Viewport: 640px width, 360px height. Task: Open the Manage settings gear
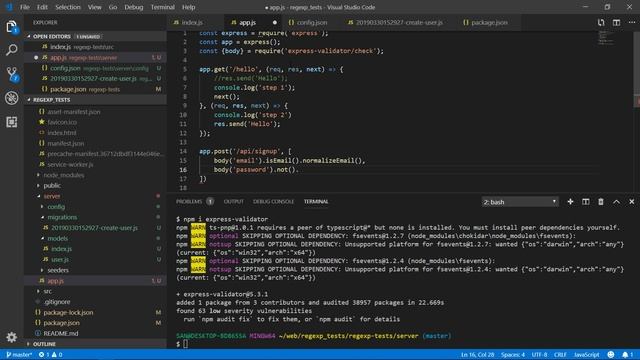pos(11,337)
